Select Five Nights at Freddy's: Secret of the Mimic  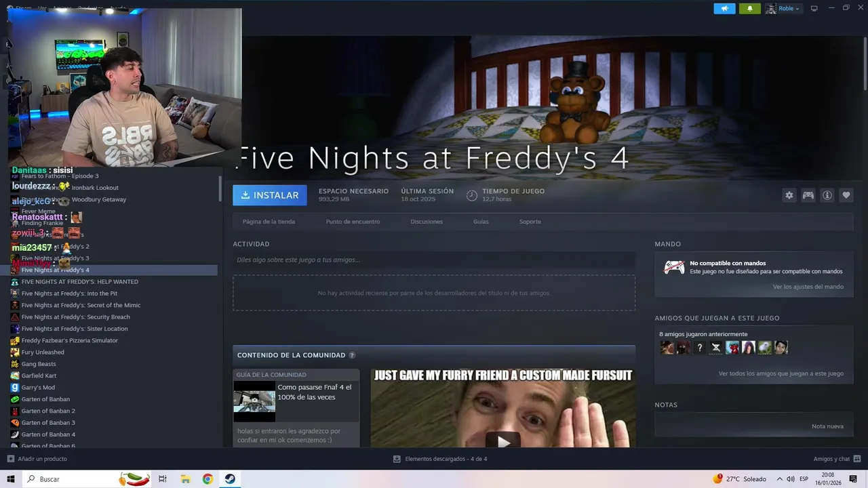coord(81,305)
